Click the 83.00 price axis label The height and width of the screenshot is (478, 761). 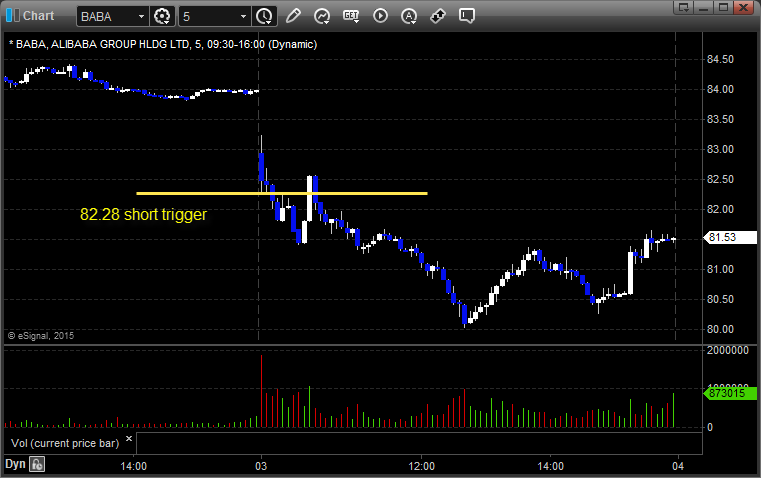click(720, 149)
